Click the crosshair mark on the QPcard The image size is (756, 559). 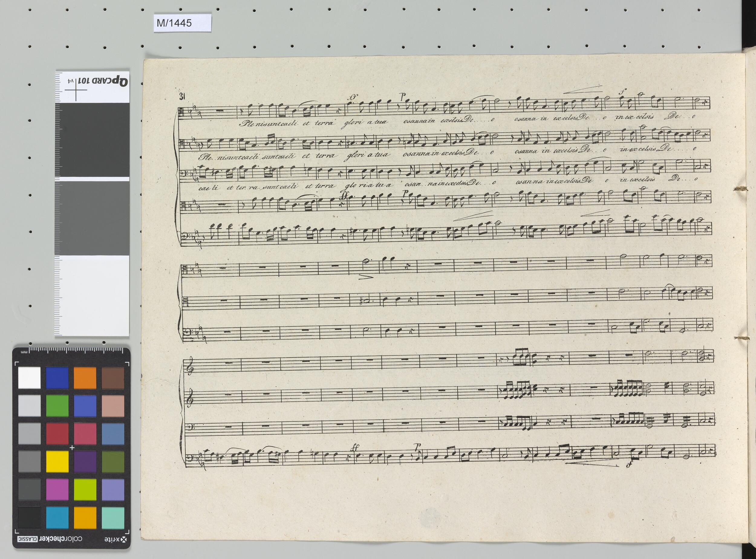[76, 90]
